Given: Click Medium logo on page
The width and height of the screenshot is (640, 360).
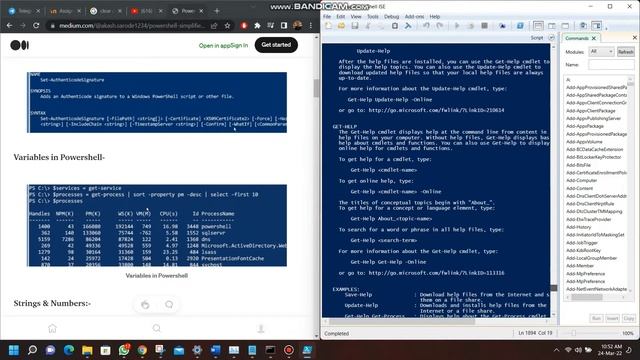Looking at the screenshot, I should point(19,45).
